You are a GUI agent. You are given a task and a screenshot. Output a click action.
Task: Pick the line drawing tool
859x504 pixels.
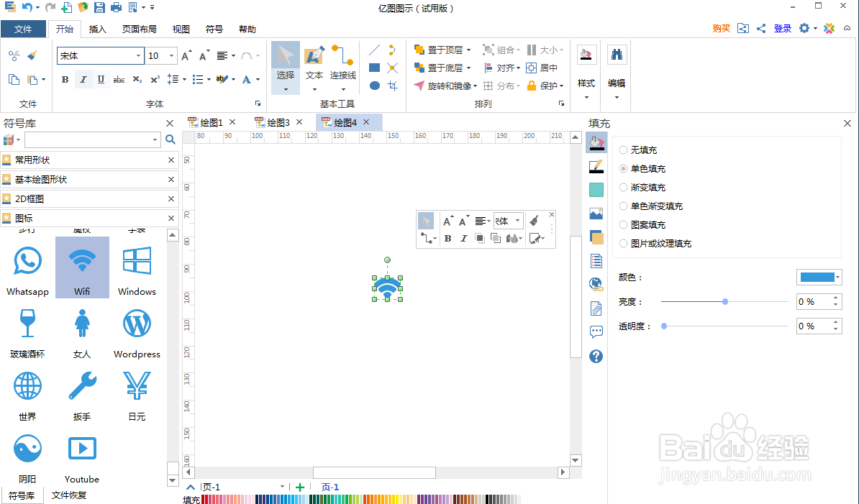point(375,50)
